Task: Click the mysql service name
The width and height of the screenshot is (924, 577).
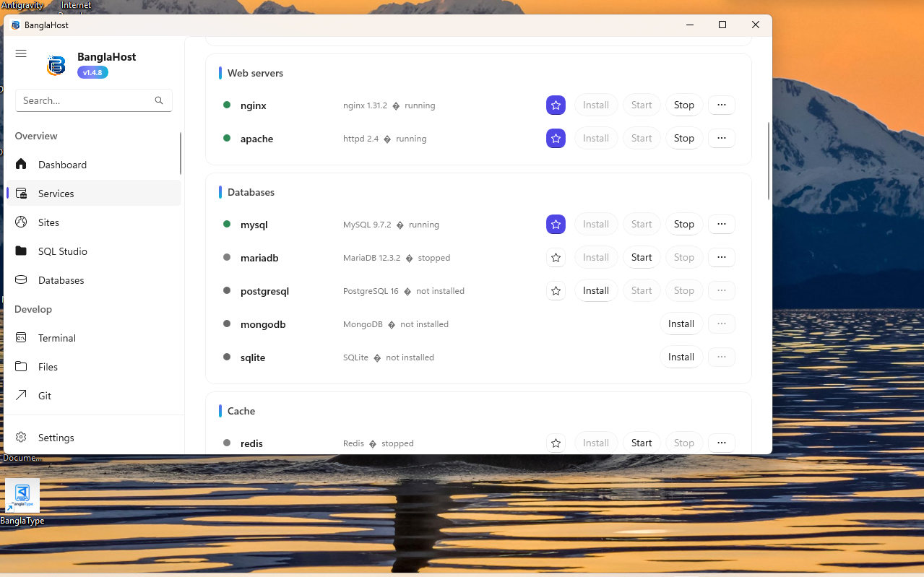Action: pyautogui.click(x=254, y=225)
